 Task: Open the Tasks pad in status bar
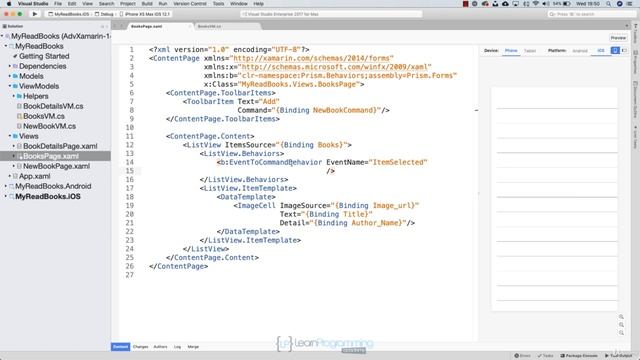click(545, 356)
